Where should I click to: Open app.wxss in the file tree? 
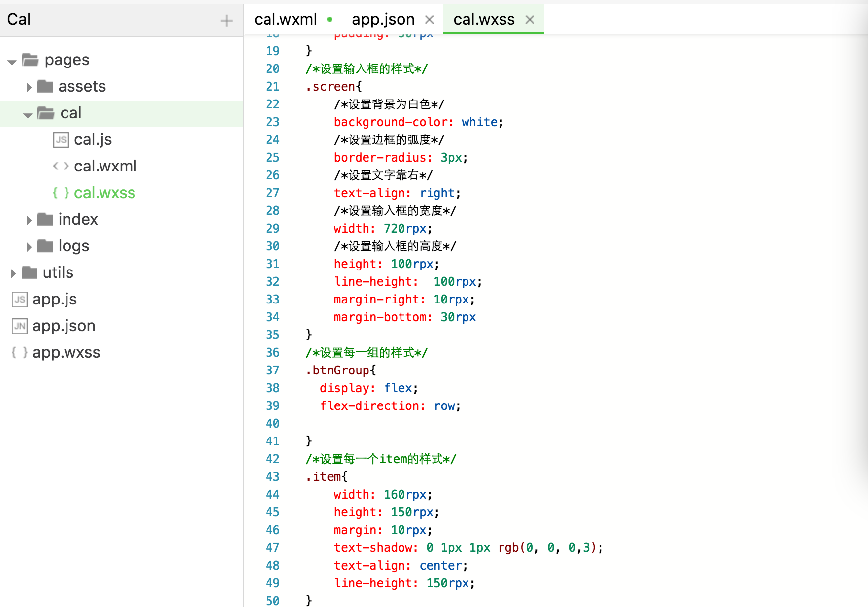(67, 353)
